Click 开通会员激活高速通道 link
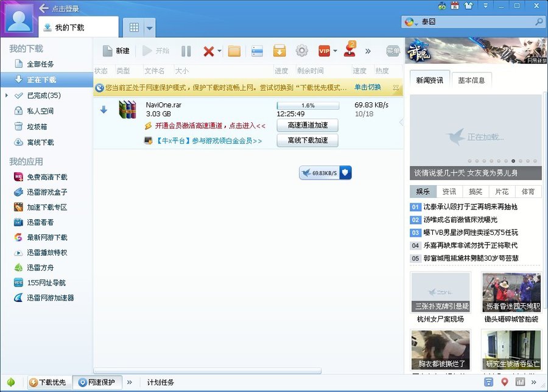 pos(210,125)
